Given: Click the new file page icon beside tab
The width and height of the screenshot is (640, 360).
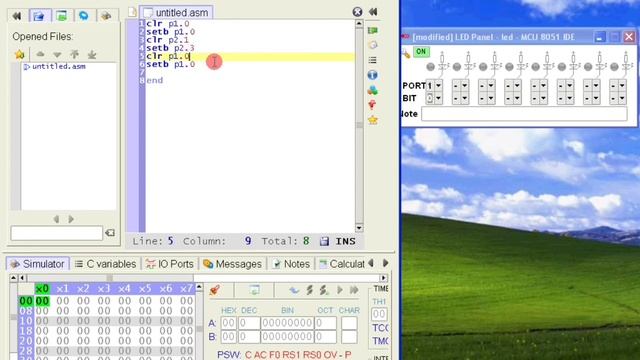Looking at the screenshot, I should (132, 12).
